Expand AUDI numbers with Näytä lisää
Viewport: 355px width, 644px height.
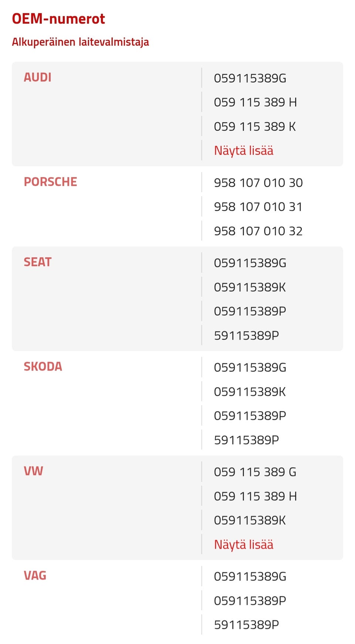244,150
